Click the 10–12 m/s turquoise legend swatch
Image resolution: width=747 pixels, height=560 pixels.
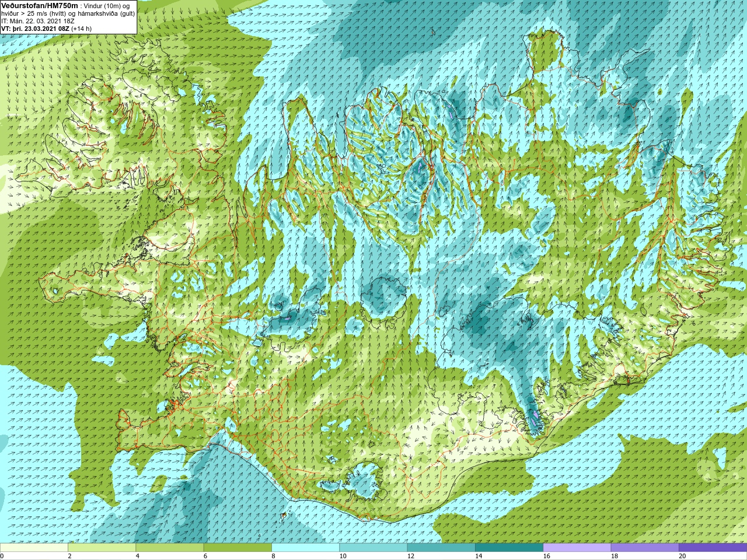click(x=373, y=548)
